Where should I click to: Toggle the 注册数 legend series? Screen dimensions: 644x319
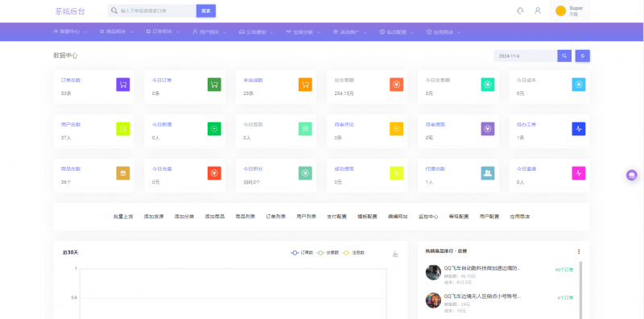click(353, 253)
